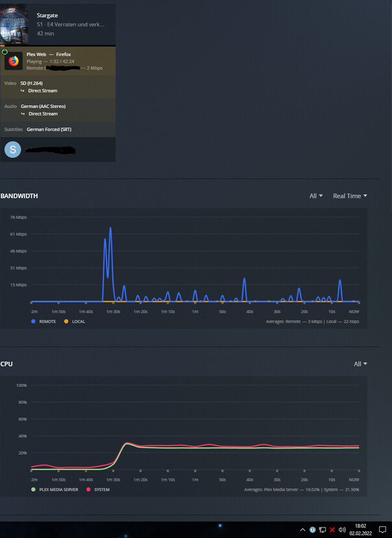The image size is (392, 538).
Task: Click the BANDWIDTH section heading
Action: click(x=19, y=196)
